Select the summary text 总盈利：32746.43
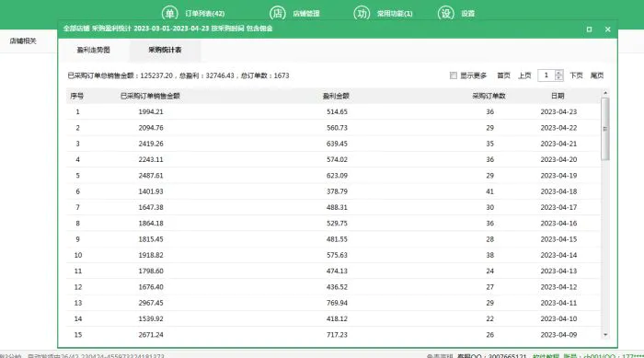The width and height of the screenshot is (644, 358). click(207, 75)
